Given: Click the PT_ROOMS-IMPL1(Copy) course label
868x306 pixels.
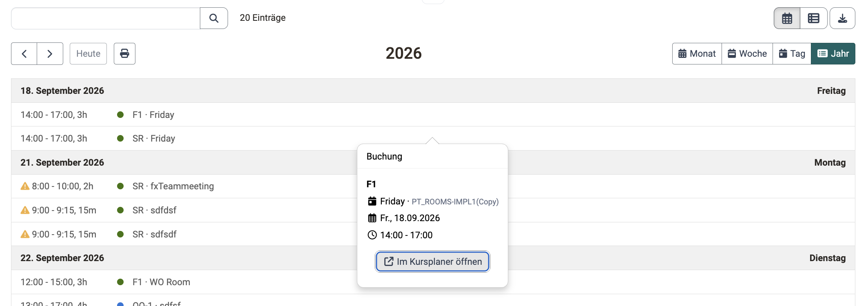Looking at the screenshot, I should click(455, 202).
